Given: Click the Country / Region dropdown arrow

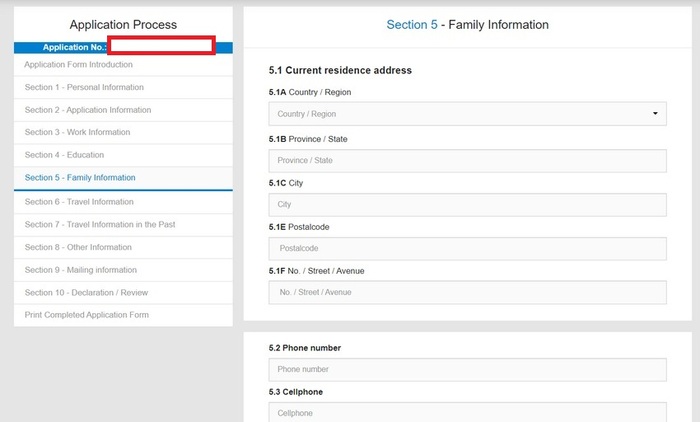Looking at the screenshot, I should [x=656, y=114].
